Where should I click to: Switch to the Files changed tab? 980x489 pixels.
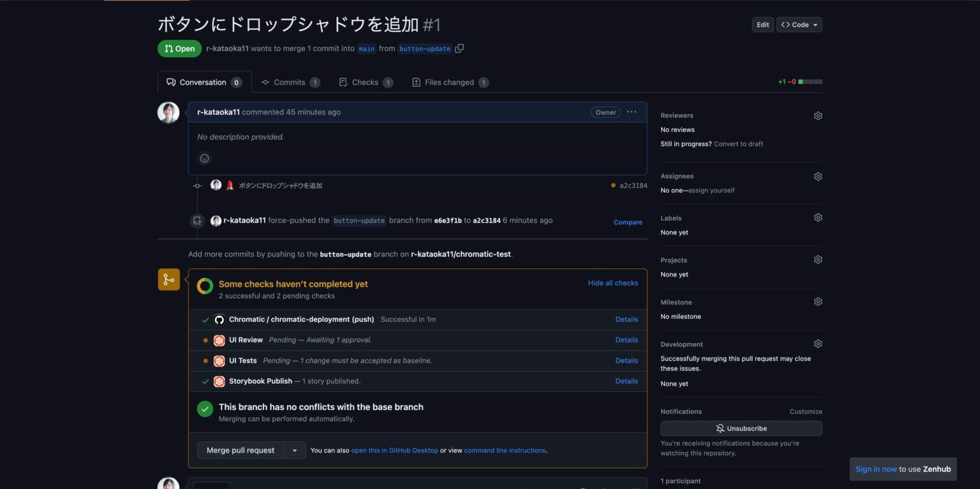pyautogui.click(x=450, y=82)
